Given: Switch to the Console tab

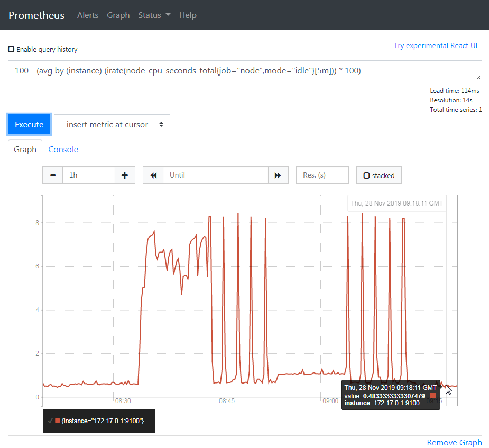Looking at the screenshot, I should click(63, 150).
